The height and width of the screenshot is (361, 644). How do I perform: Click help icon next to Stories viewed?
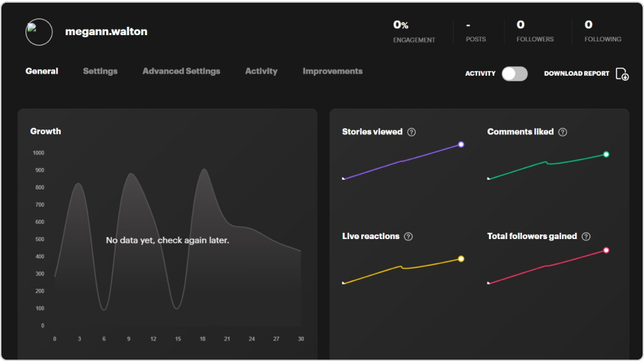click(x=412, y=132)
